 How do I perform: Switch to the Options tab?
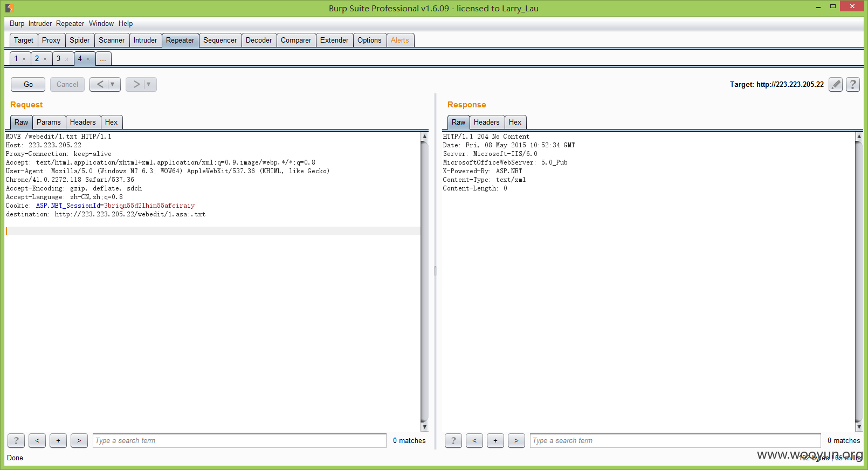pos(369,40)
